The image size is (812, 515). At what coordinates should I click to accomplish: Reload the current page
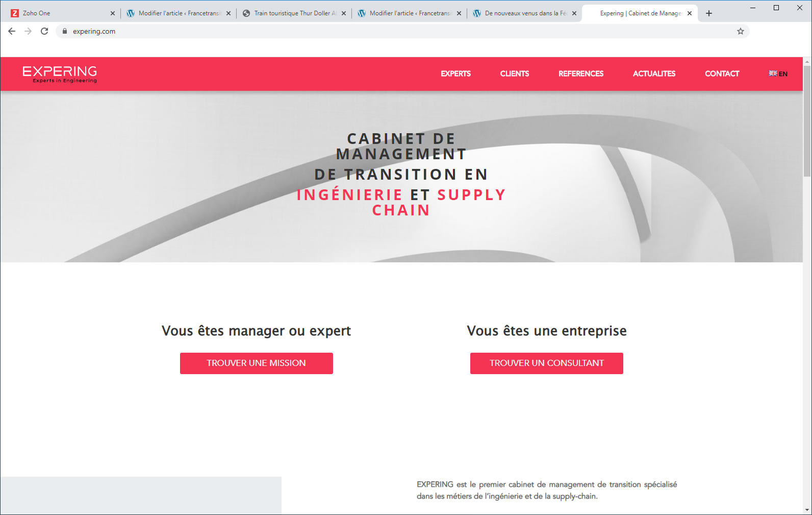click(x=44, y=31)
